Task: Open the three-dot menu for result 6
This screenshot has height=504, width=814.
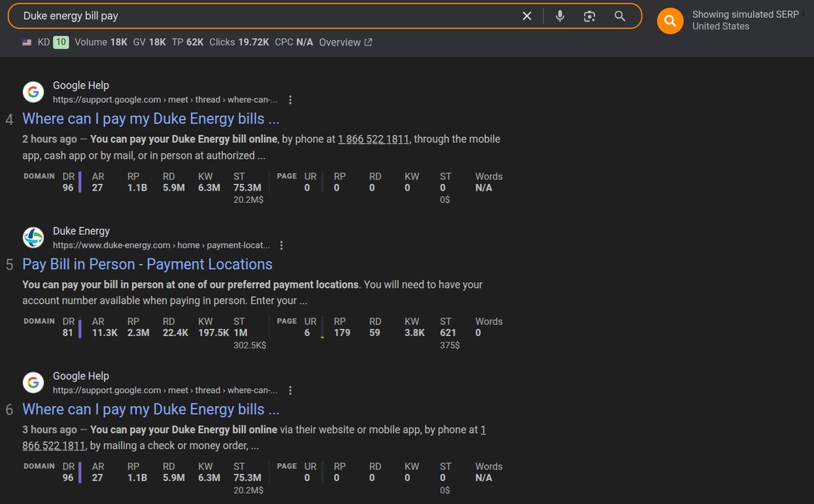Action: click(290, 390)
